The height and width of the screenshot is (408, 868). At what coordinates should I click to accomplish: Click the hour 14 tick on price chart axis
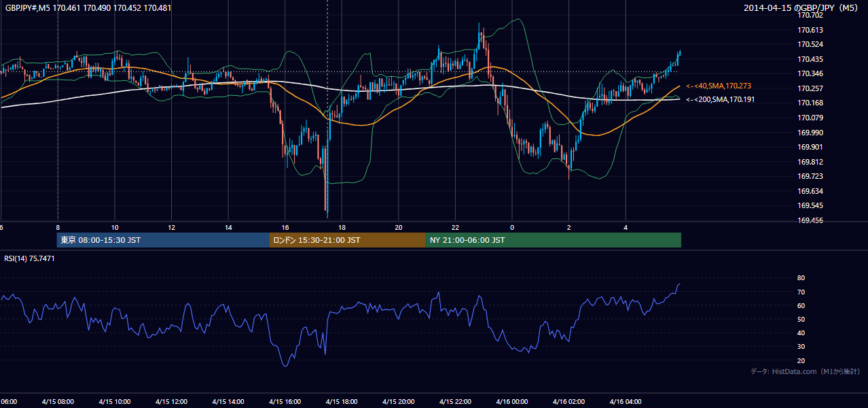229,228
